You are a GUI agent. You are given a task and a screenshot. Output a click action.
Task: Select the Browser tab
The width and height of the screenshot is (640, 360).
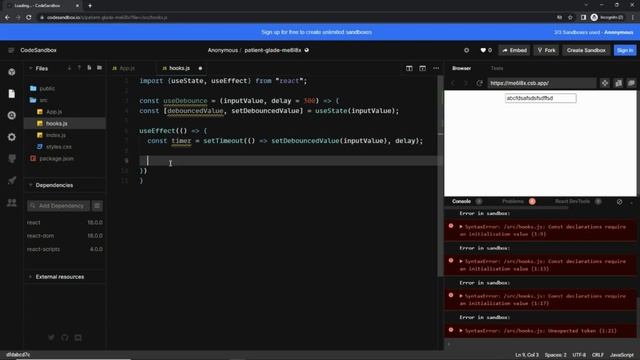pos(462,68)
